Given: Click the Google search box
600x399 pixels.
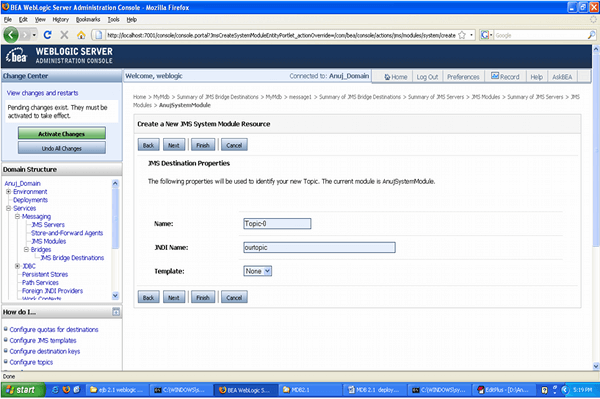Looking at the screenshot, I should coord(541,35).
